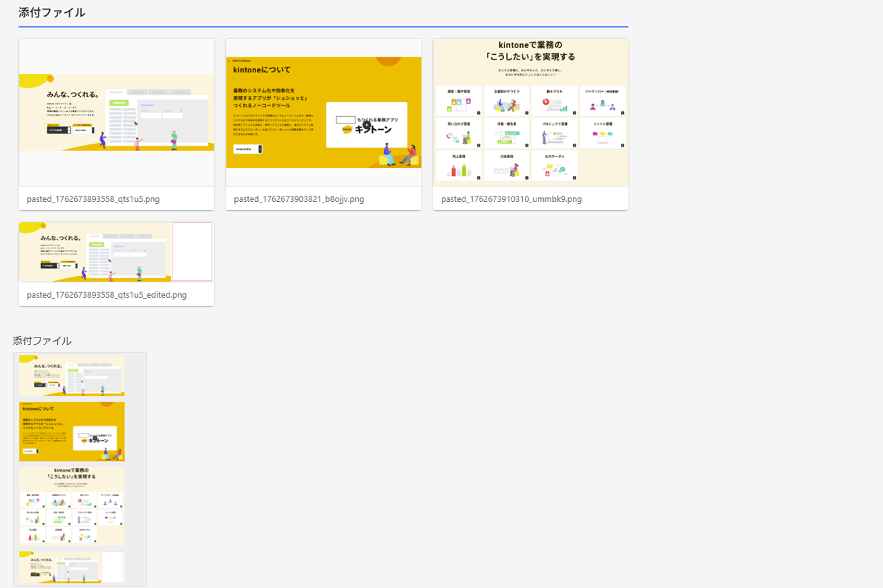Click the filename pasted_1762673893558_qts1u5_edited.png
The image size is (883, 588).
(107, 295)
